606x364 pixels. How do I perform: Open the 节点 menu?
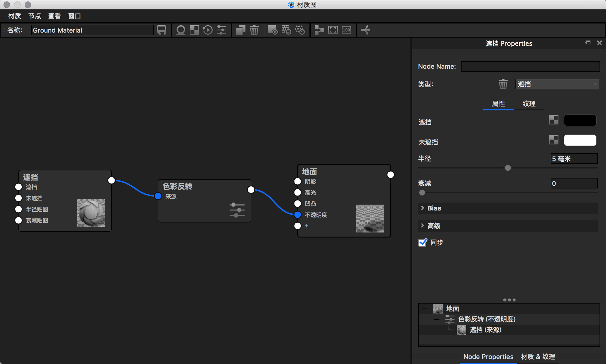[x=34, y=16]
